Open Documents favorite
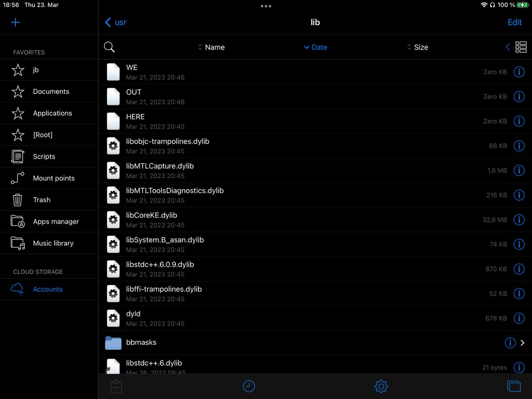This screenshot has width=532, height=399. tap(49, 91)
